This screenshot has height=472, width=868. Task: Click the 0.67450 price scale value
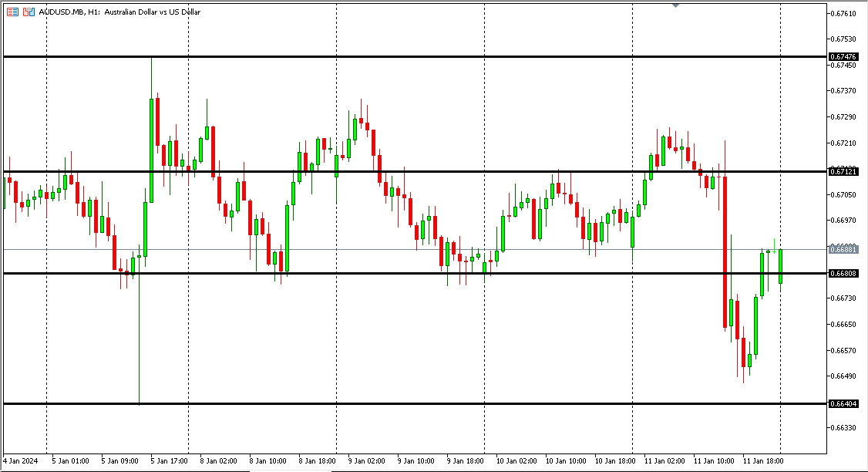tap(843, 66)
